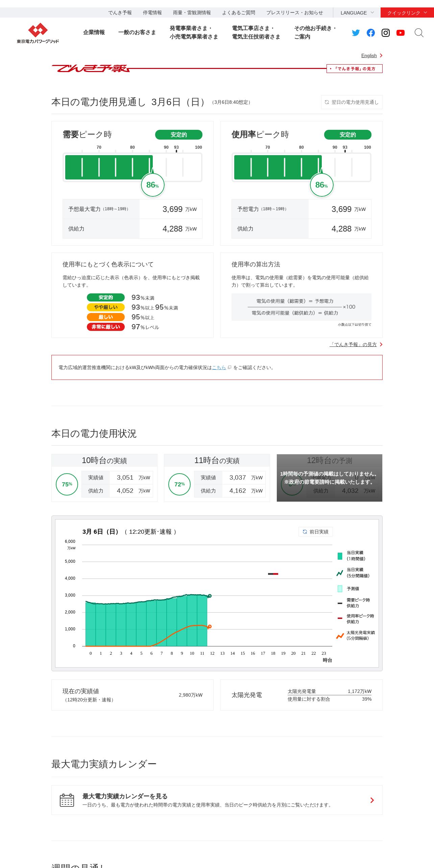Click yellow やや厳しい legend swatch
This screenshot has height=868, width=434.
pyautogui.click(x=106, y=307)
